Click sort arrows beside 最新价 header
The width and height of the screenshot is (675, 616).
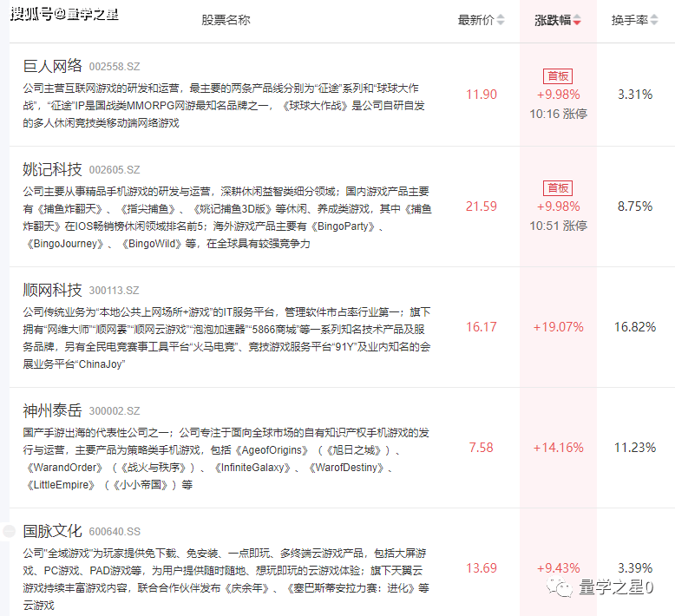[501, 20]
